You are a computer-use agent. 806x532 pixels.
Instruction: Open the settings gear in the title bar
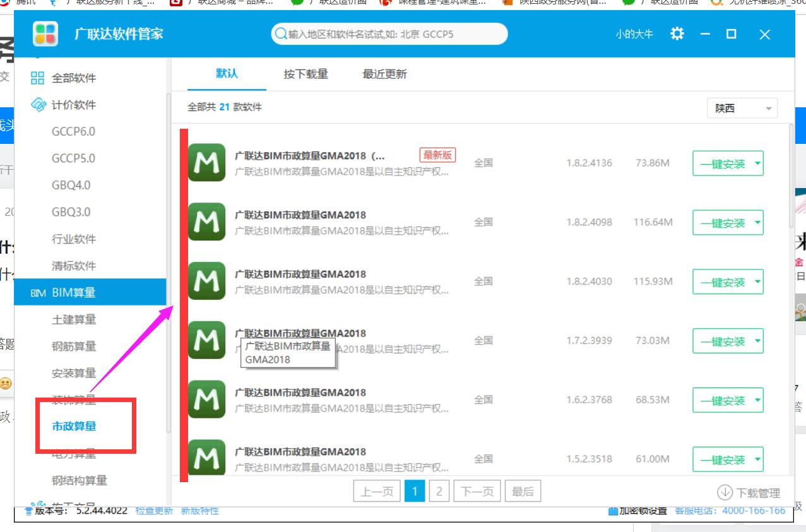click(677, 33)
